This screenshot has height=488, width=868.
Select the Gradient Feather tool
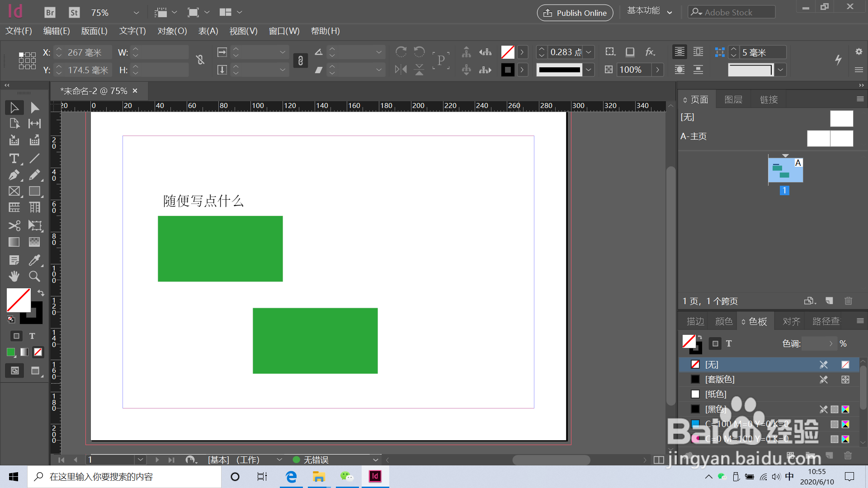click(x=34, y=242)
